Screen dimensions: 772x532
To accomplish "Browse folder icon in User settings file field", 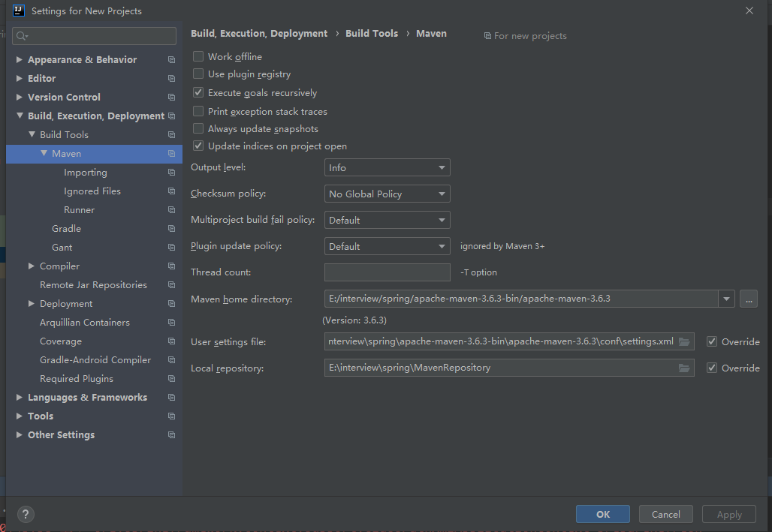I will coord(684,341).
